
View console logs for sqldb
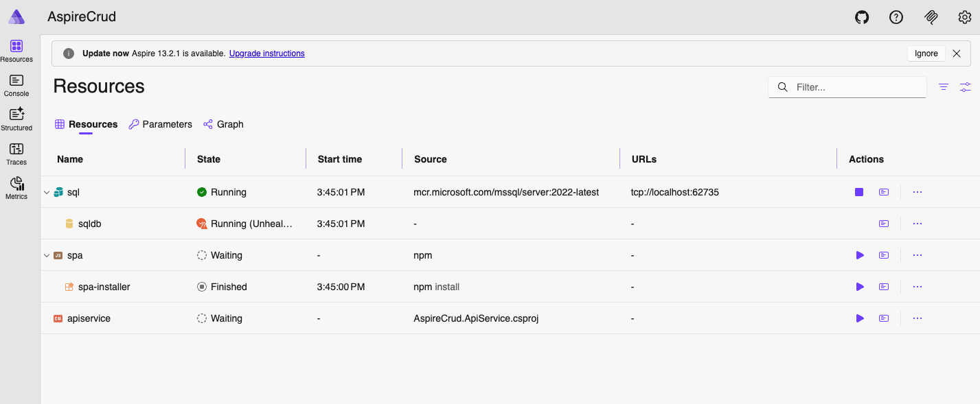pyautogui.click(x=884, y=224)
